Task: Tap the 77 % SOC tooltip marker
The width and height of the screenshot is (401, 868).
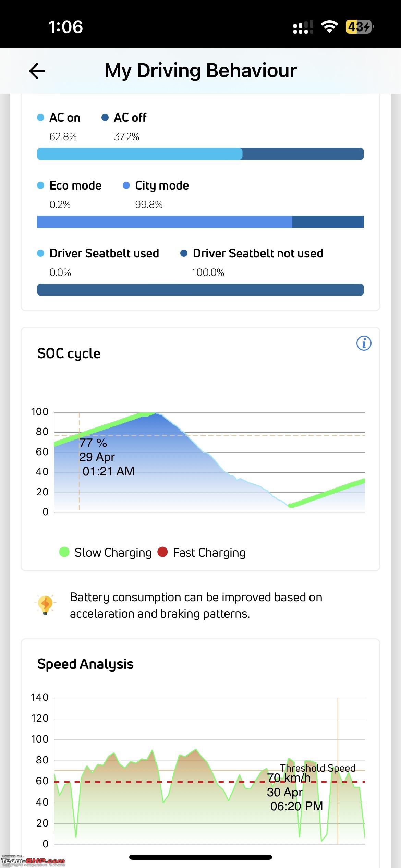Action: 107,457
